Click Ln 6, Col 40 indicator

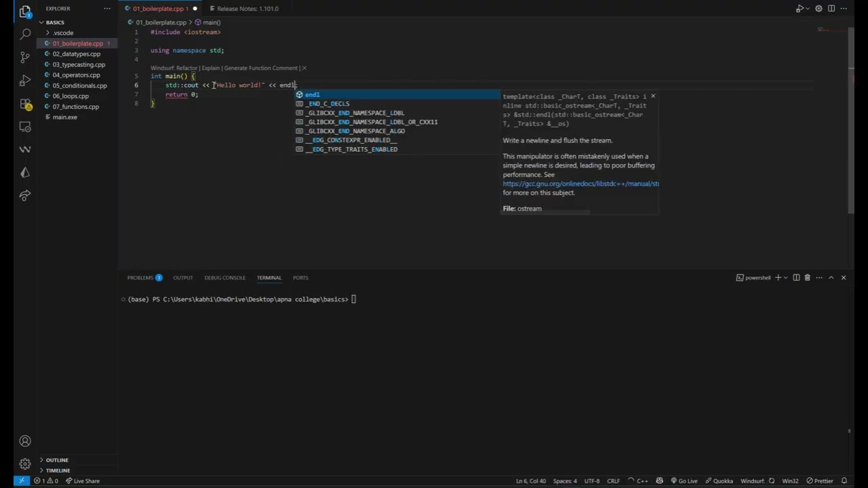pos(530,481)
